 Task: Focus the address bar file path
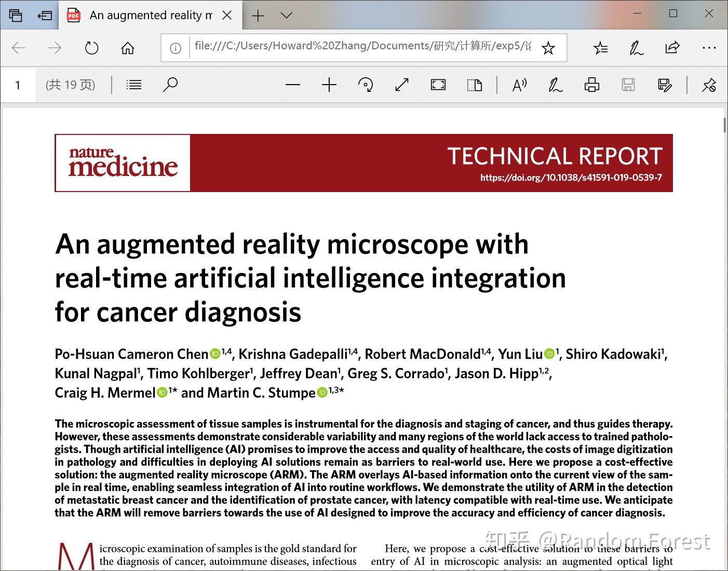tap(362, 46)
